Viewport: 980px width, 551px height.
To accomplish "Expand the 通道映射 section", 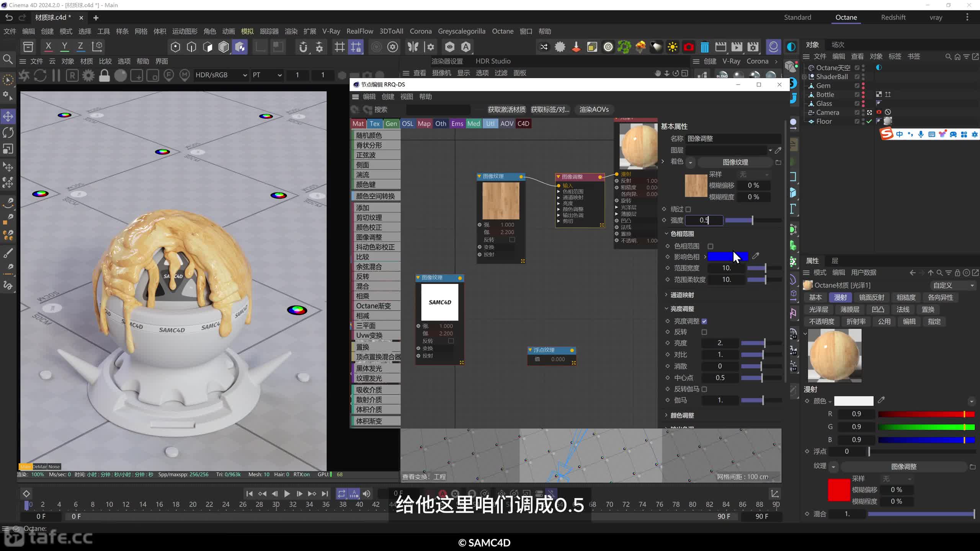I will 666,295.
